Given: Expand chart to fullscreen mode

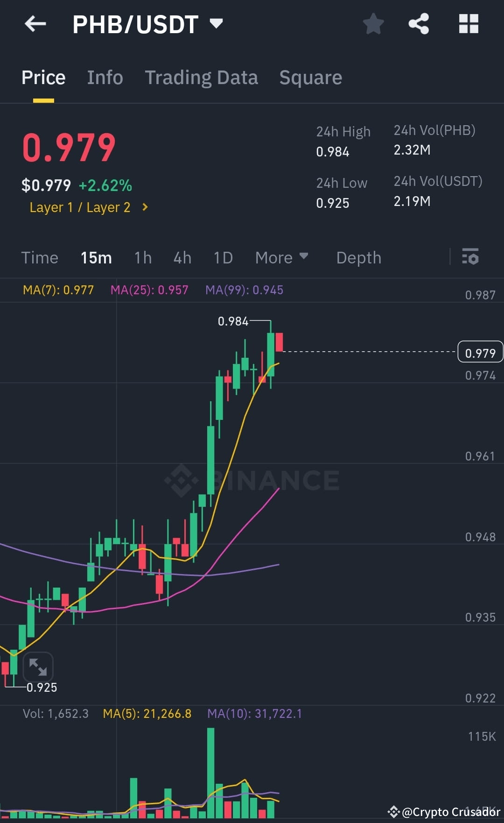Looking at the screenshot, I should click(x=39, y=667).
